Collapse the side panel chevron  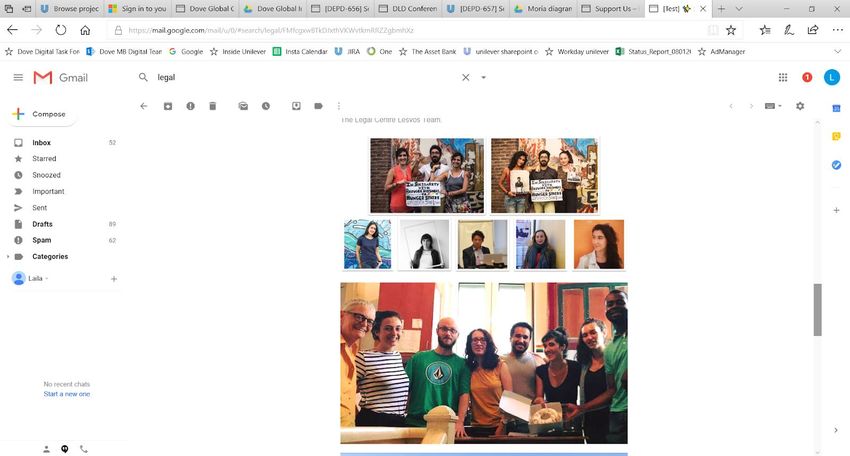click(836, 431)
